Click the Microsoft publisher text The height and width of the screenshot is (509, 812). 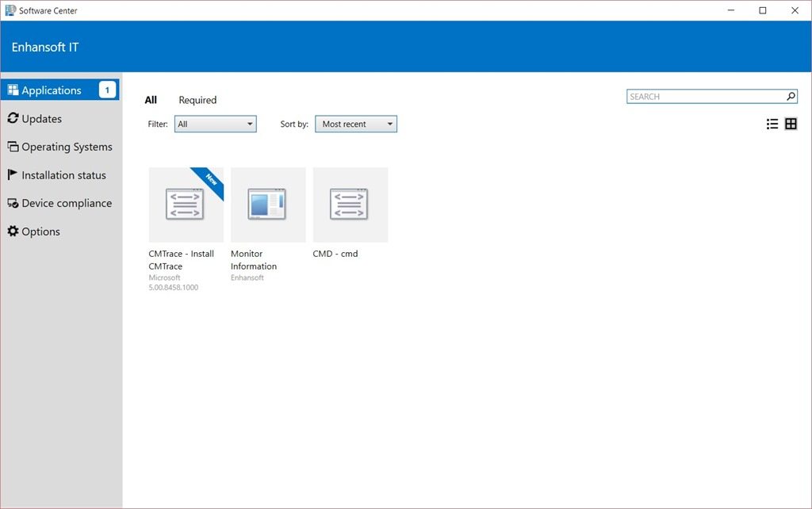pyautogui.click(x=164, y=277)
